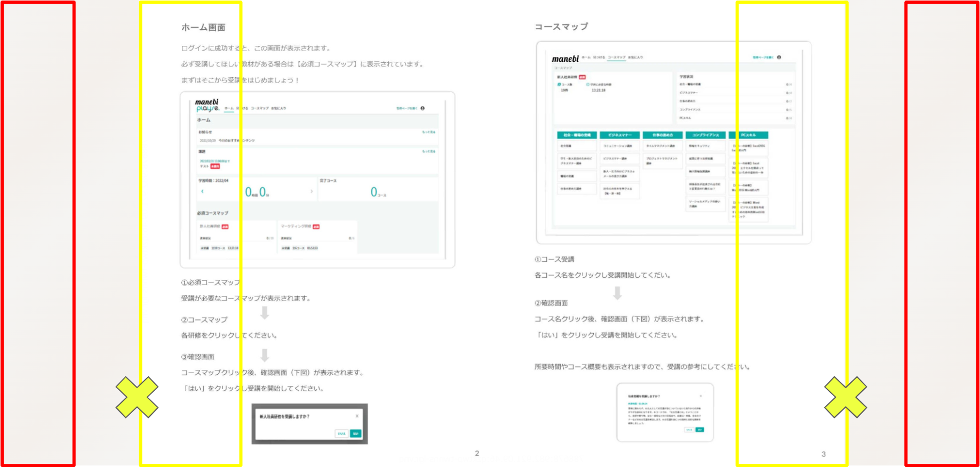980x467 pixels.
Task: Select コースマップ tab in home screenshot
Action: 260,108
